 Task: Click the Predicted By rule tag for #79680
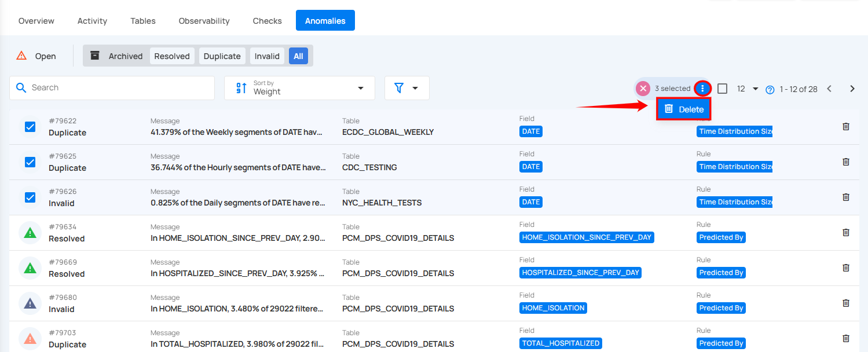(x=721, y=308)
